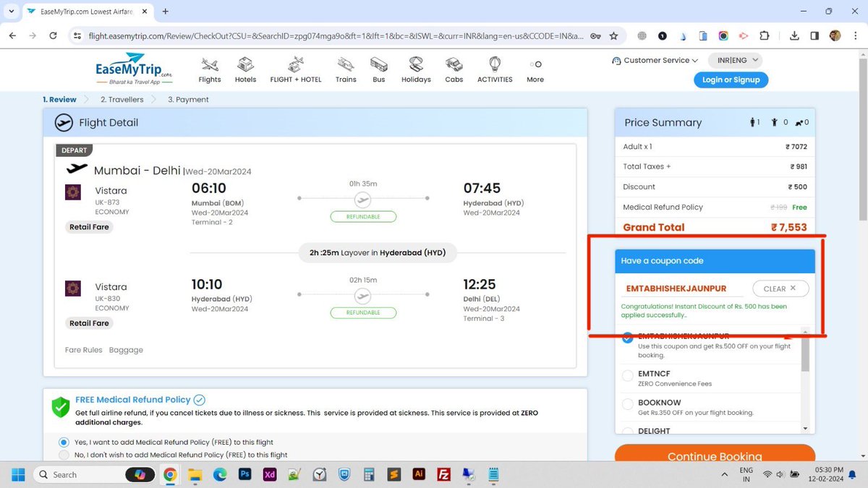This screenshot has height=488, width=868.
Task: Open FileZilla from the taskbar
Action: (444, 474)
